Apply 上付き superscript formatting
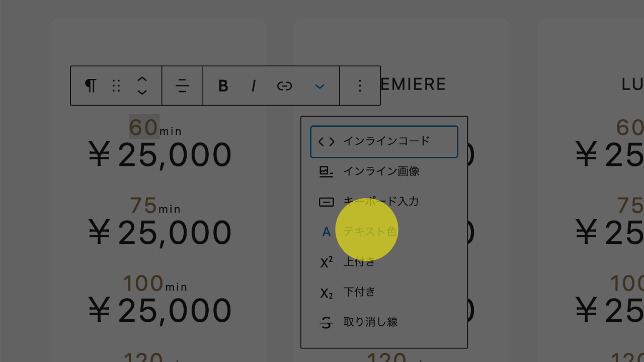 pos(384,262)
